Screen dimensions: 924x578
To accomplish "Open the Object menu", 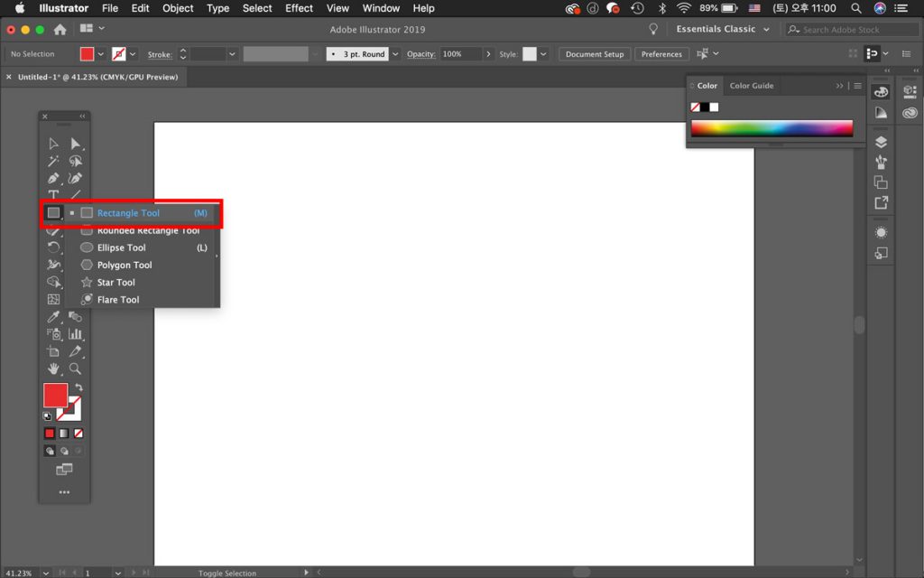I will pyautogui.click(x=178, y=8).
